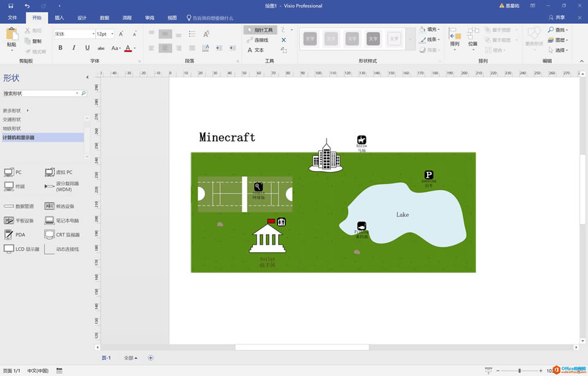588x376 pixels.
Task: Apply the red font color A
Action: point(128,48)
